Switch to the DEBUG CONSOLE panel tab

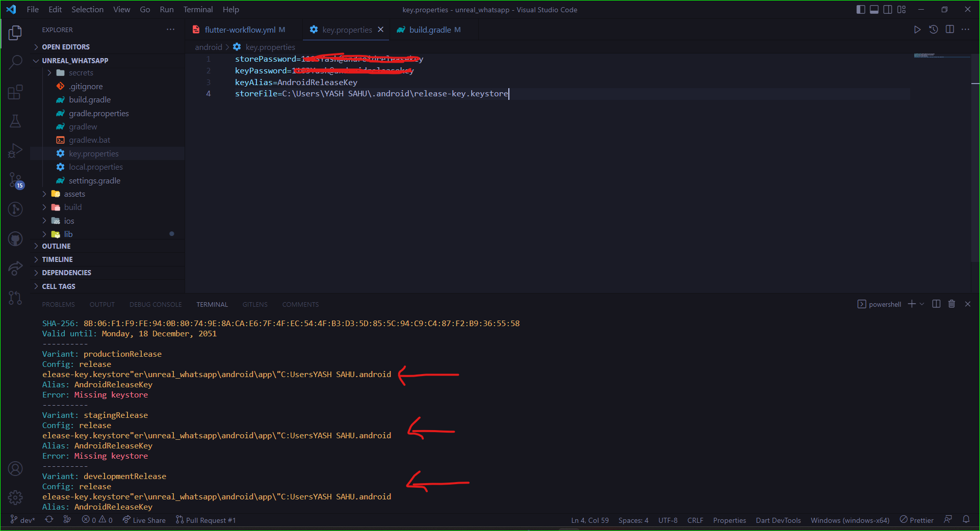click(x=156, y=304)
